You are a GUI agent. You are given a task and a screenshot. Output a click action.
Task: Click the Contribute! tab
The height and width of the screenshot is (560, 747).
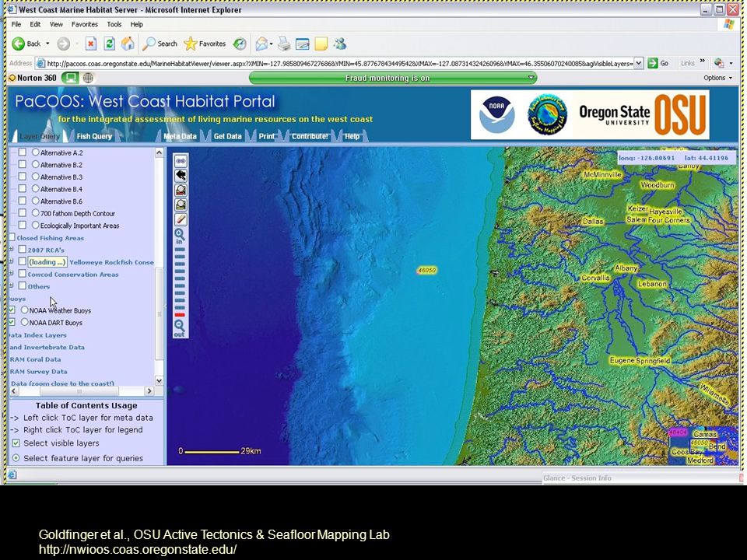click(x=310, y=136)
